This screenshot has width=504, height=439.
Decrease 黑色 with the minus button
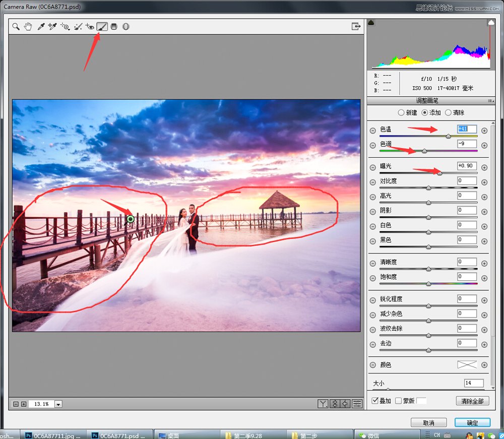coord(372,241)
